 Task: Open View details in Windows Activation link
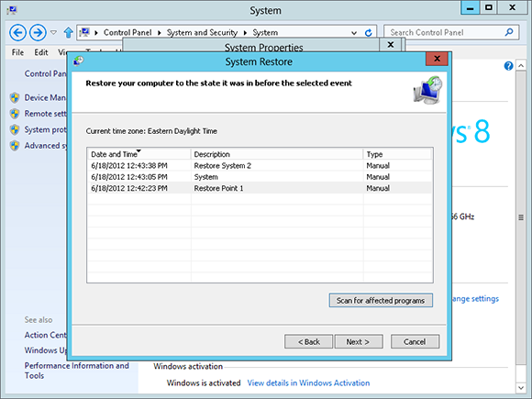(308, 382)
